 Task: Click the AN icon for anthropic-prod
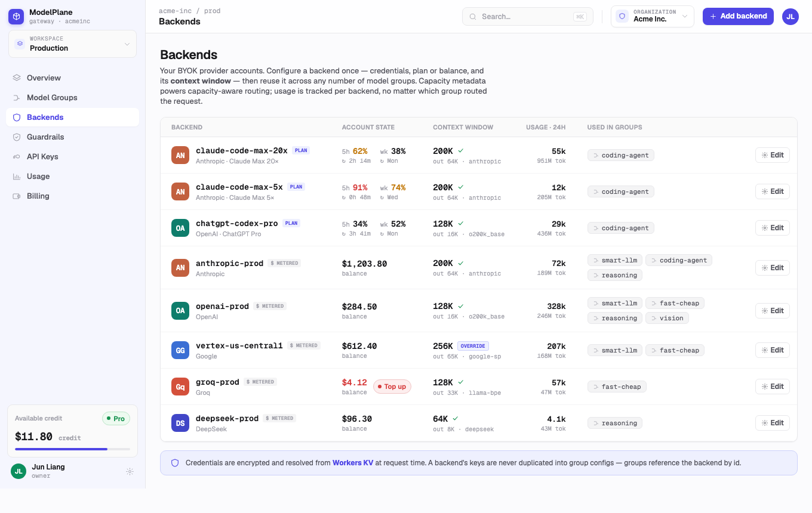click(180, 268)
